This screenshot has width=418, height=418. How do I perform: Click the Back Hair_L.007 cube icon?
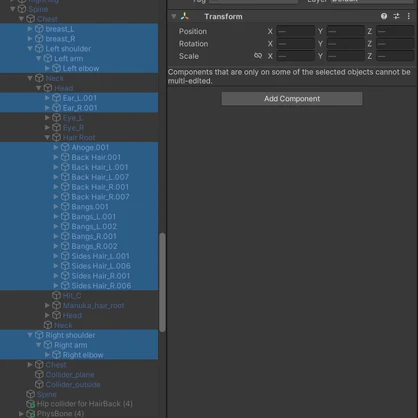click(x=65, y=177)
